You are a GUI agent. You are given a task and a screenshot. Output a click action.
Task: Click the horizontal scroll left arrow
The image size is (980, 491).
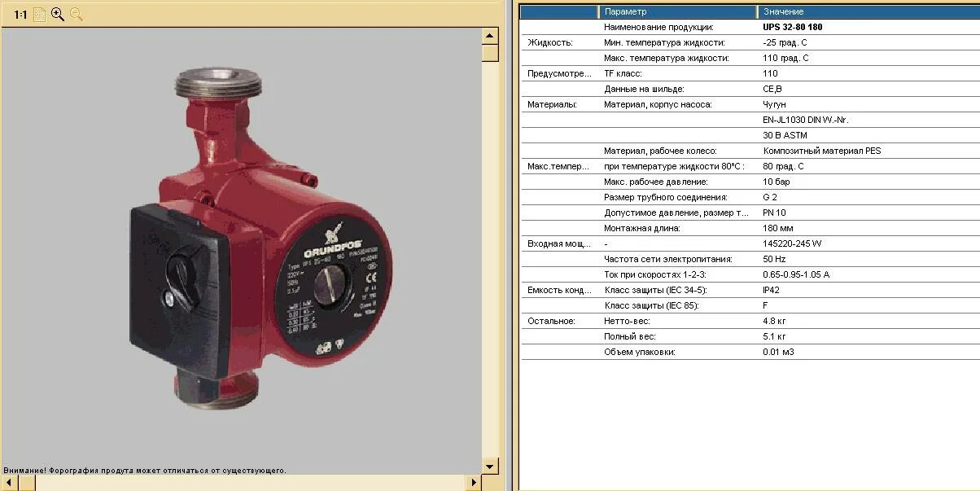tap(8, 483)
